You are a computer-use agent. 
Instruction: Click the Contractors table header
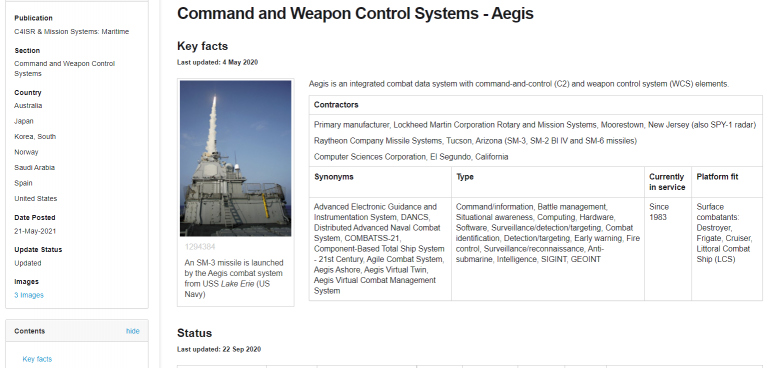[x=336, y=104]
